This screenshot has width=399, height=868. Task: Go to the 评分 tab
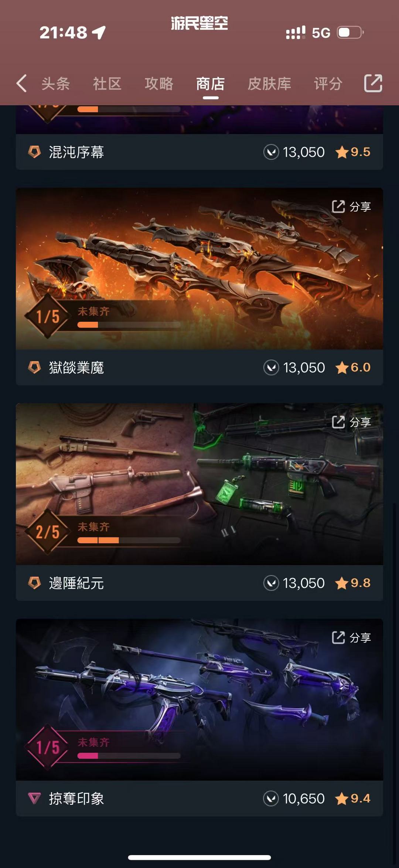(328, 84)
